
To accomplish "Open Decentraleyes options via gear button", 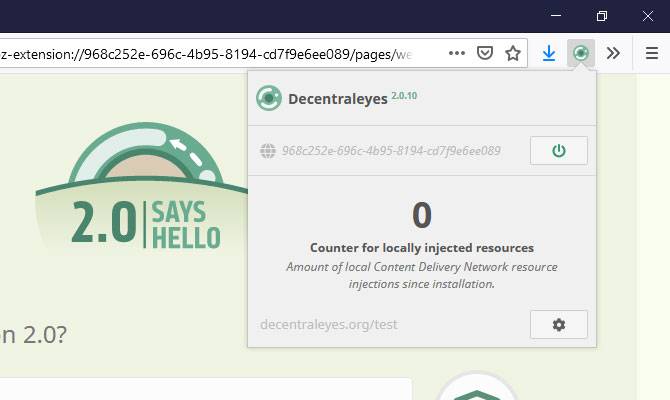I will tap(558, 325).
